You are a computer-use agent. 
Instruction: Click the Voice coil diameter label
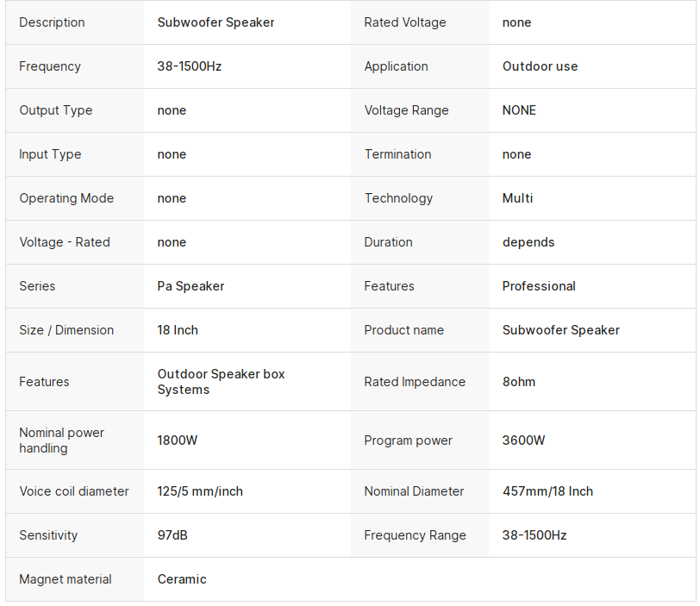[x=74, y=491]
